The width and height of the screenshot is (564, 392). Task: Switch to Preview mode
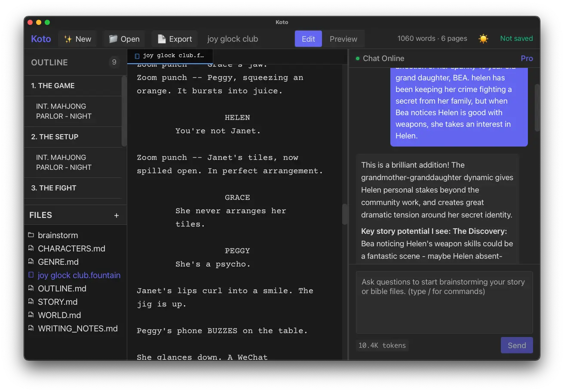[343, 38]
